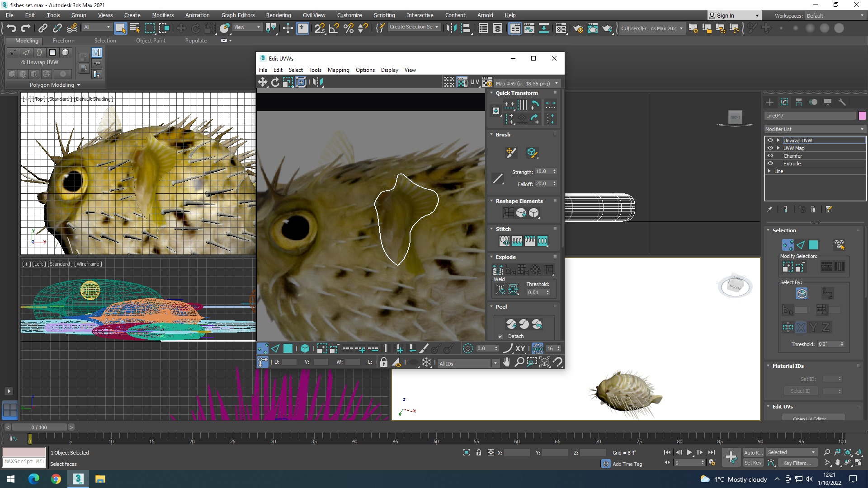Open the Polygon Modeling dropdown
The image size is (868, 488).
point(55,85)
